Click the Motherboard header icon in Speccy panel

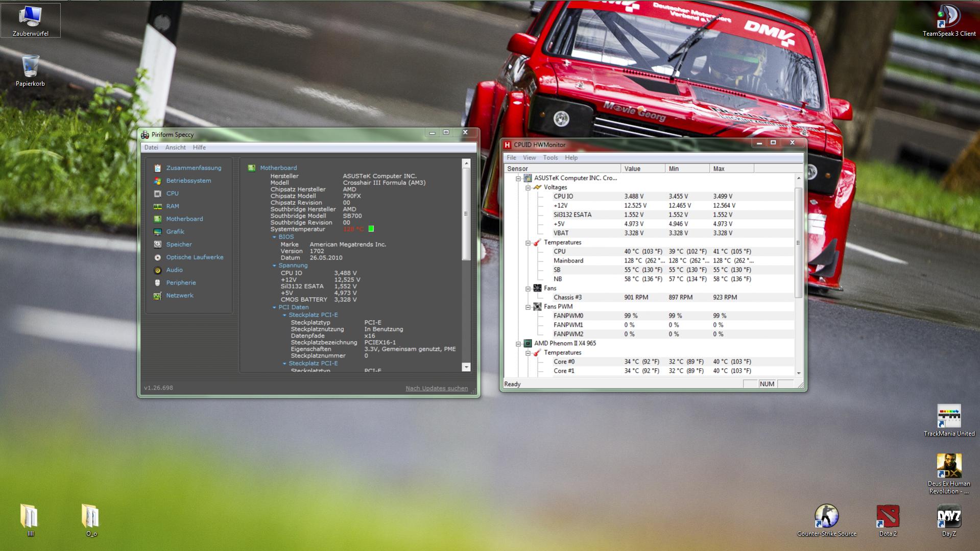coord(251,168)
